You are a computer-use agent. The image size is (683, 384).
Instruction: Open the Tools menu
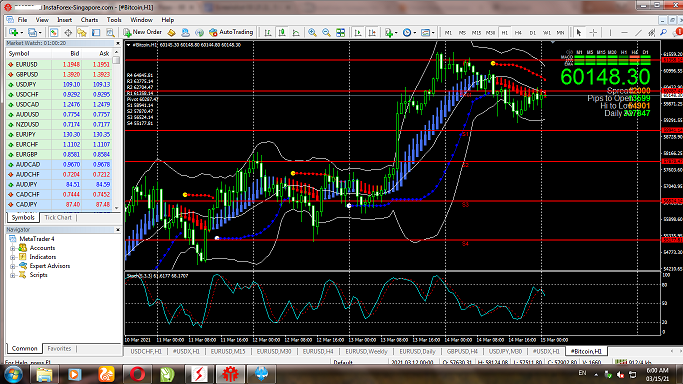[x=114, y=20]
